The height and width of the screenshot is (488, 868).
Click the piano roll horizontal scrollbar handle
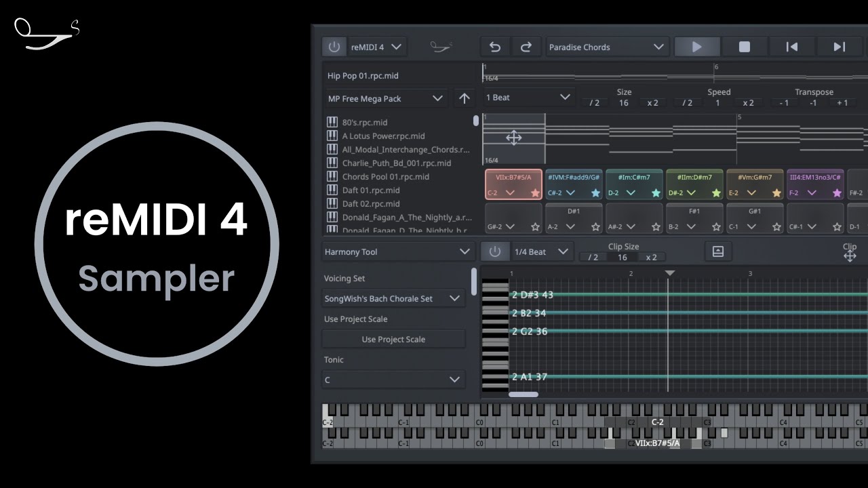pos(524,394)
